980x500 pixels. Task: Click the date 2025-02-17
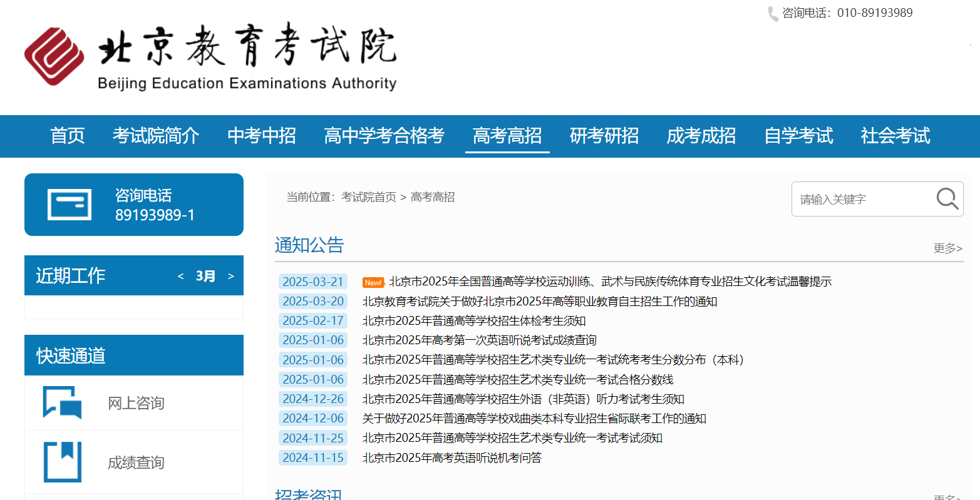coord(313,321)
